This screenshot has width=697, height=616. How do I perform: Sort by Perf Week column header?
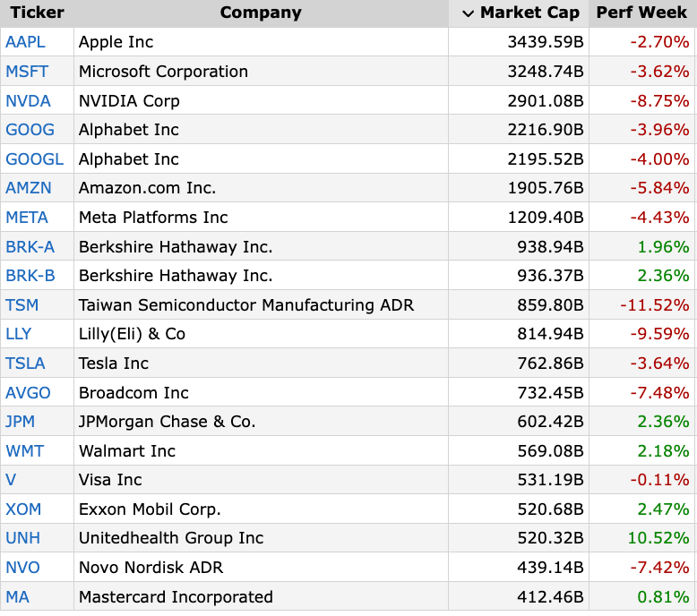pos(641,13)
